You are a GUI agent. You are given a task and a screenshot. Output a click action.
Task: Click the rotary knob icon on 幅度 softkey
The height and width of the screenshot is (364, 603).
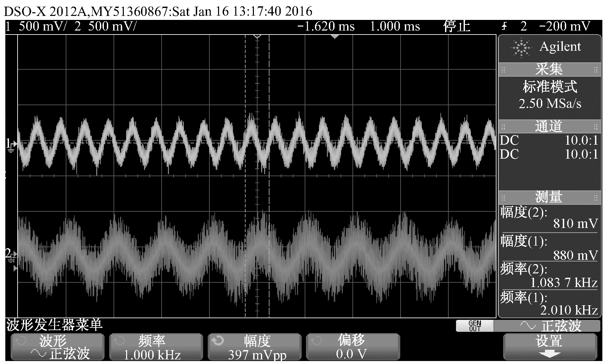click(218, 341)
